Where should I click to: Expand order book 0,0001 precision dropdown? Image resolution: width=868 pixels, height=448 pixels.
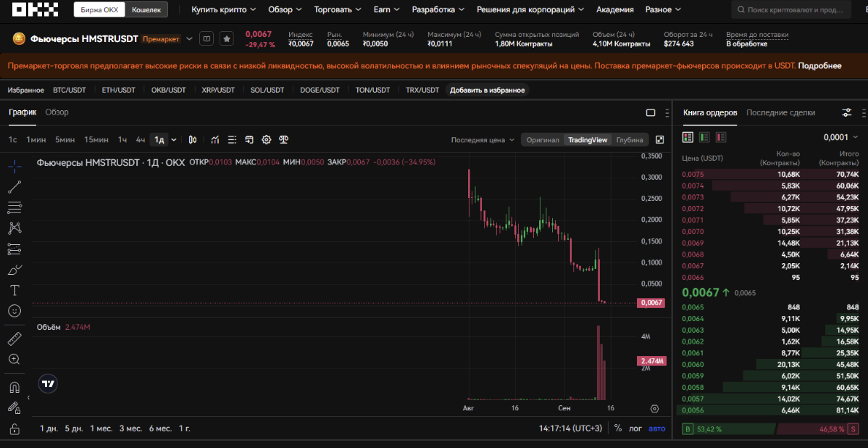[x=840, y=137]
